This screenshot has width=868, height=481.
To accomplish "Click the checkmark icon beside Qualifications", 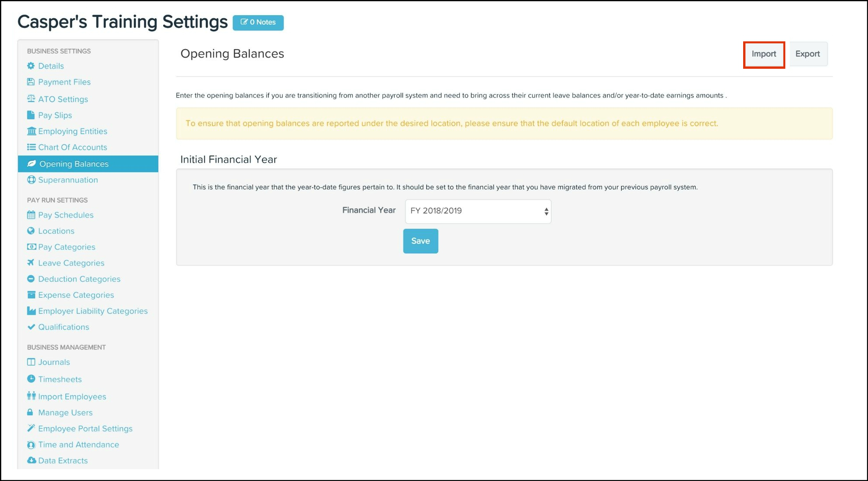I will click(x=31, y=327).
